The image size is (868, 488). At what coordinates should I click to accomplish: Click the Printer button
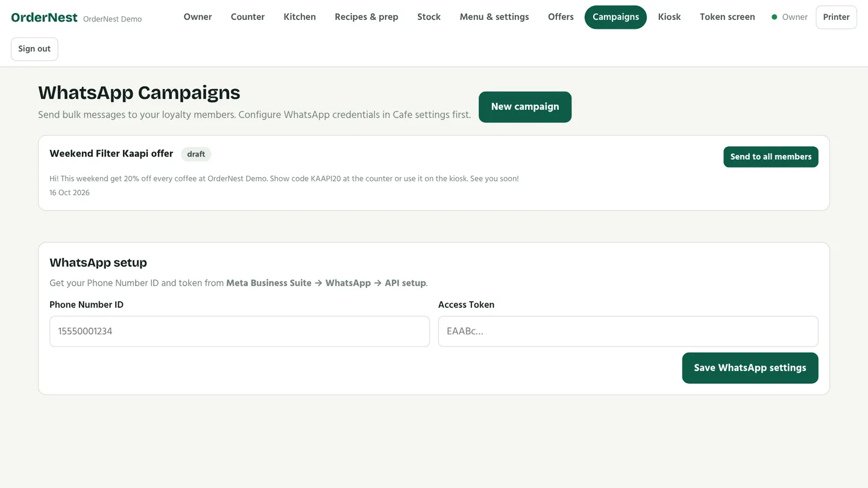click(x=836, y=17)
